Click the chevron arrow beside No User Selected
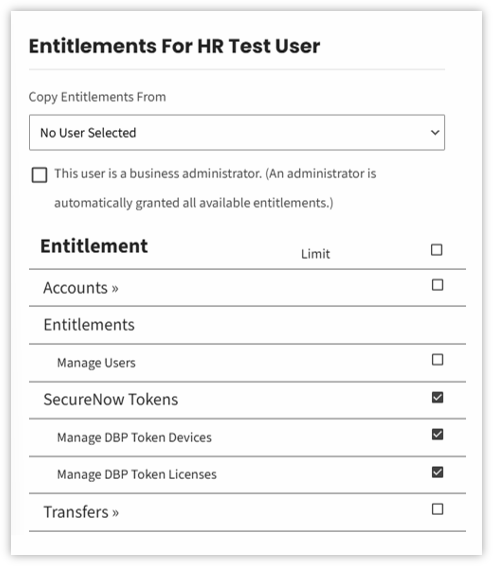 point(435,132)
